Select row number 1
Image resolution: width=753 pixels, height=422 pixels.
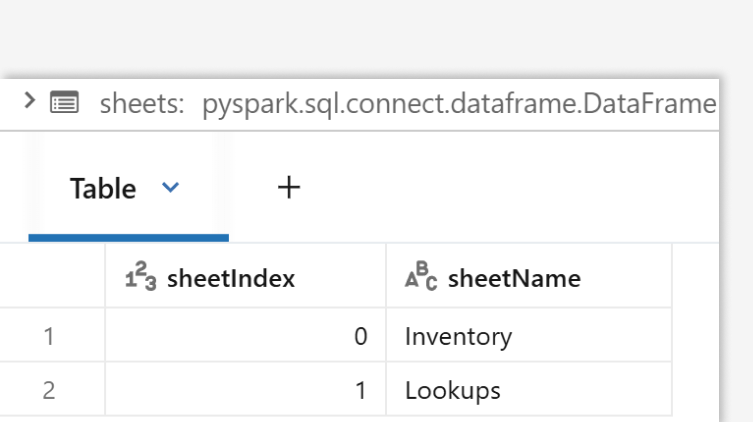pyautogui.click(x=46, y=337)
